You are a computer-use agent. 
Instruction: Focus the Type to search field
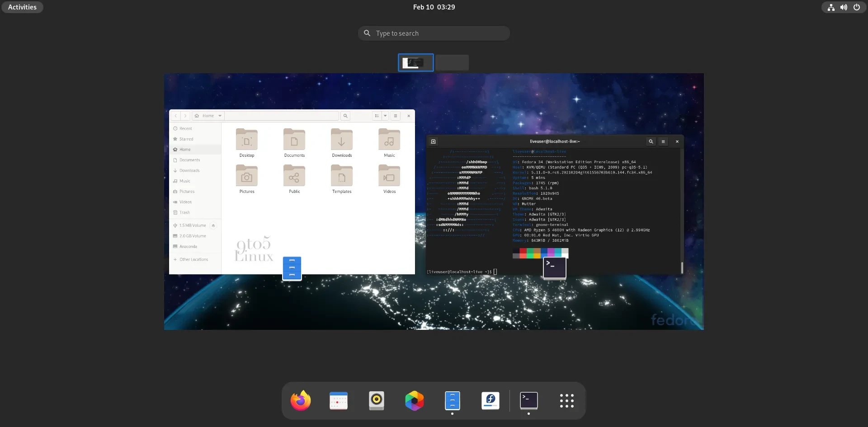point(434,33)
